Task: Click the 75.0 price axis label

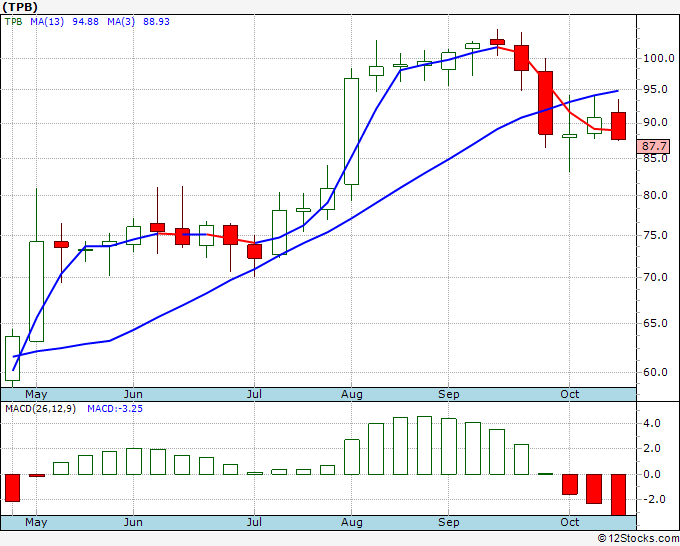Action: point(655,235)
